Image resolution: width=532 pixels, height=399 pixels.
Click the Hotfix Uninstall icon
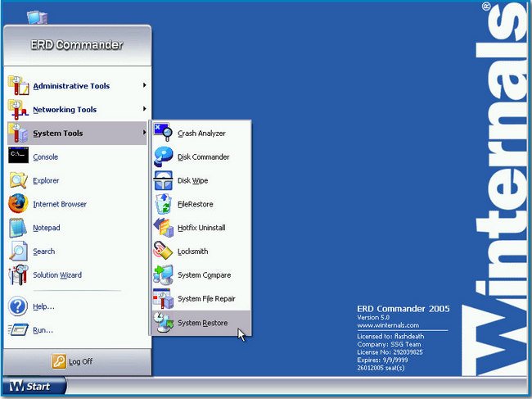click(x=163, y=228)
